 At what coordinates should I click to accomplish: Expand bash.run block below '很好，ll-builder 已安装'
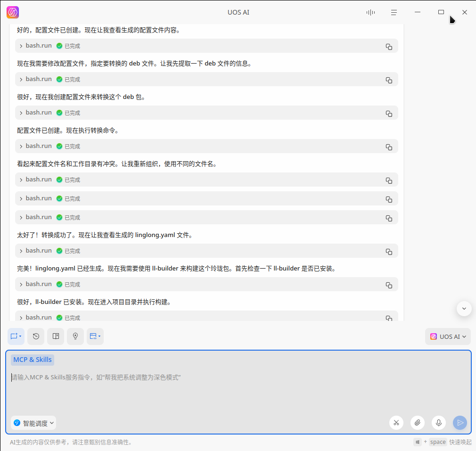[x=21, y=318]
